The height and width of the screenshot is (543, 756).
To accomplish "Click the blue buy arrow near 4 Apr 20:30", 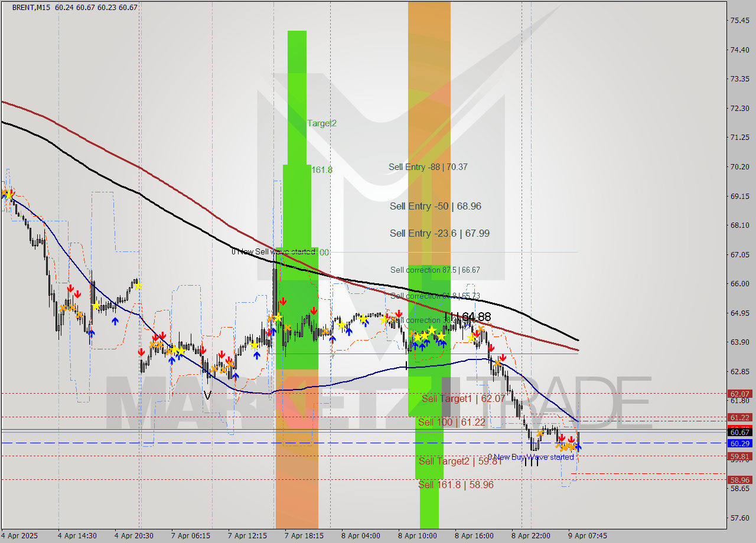I will click(x=115, y=320).
